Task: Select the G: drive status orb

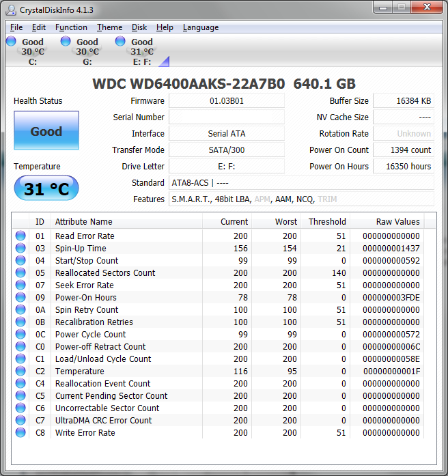Action: coord(66,41)
